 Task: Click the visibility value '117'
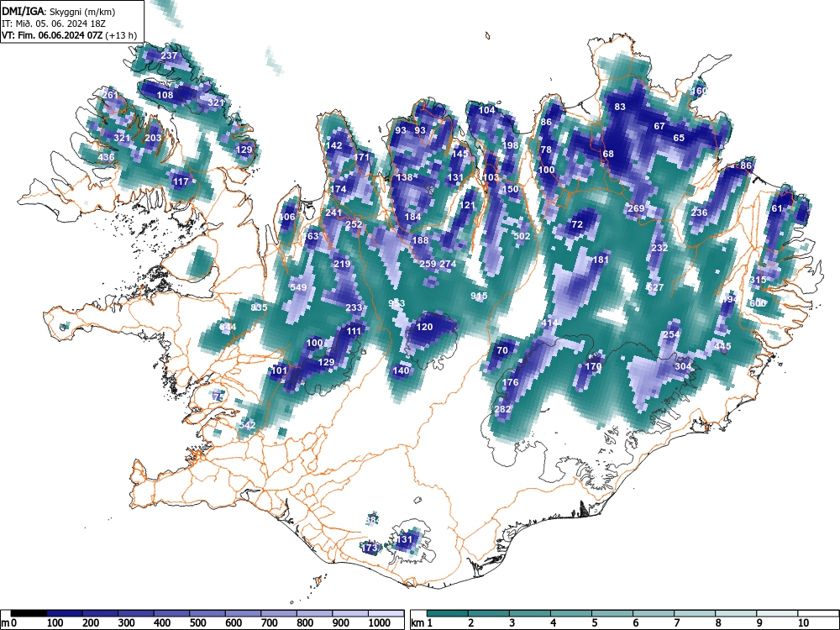click(181, 181)
